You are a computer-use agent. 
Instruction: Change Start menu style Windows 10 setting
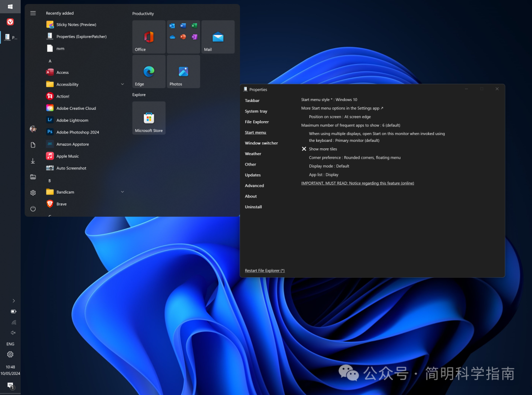[329, 99]
